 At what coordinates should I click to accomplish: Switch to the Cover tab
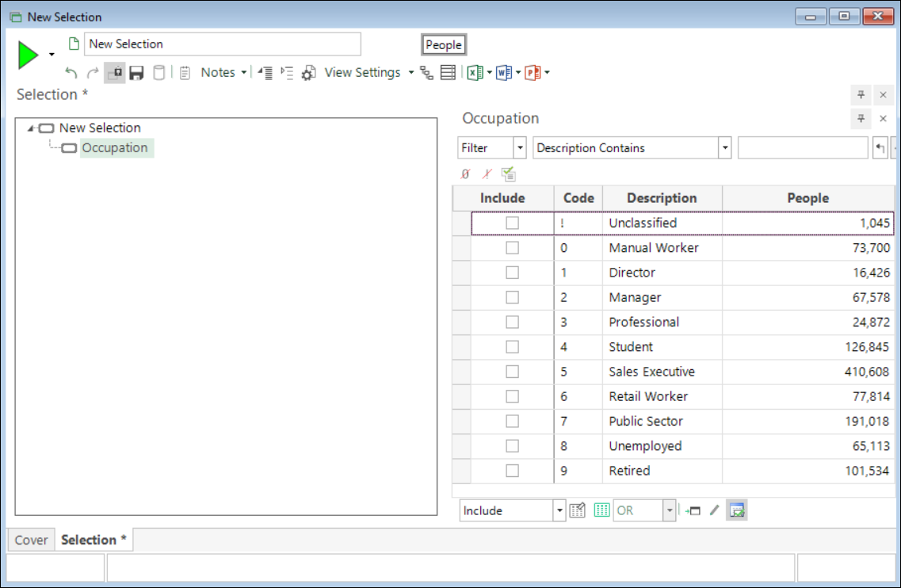coord(32,540)
